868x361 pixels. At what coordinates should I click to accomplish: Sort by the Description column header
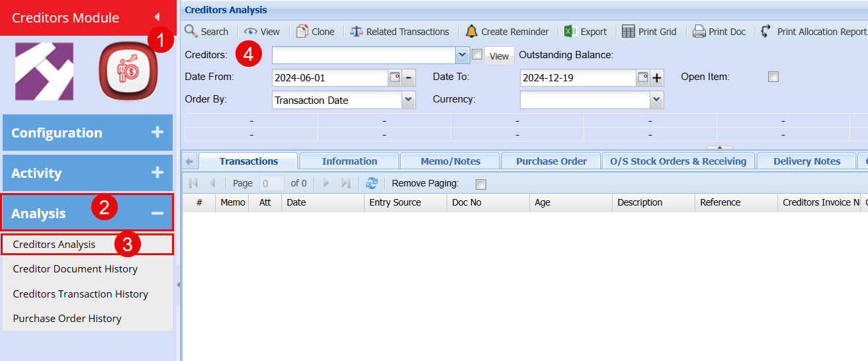(653, 202)
